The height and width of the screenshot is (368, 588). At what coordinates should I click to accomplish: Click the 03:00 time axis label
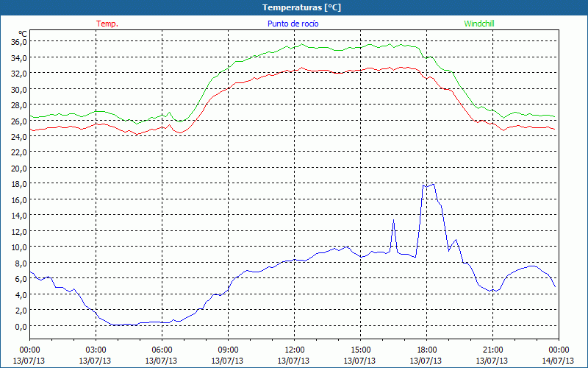(96, 350)
